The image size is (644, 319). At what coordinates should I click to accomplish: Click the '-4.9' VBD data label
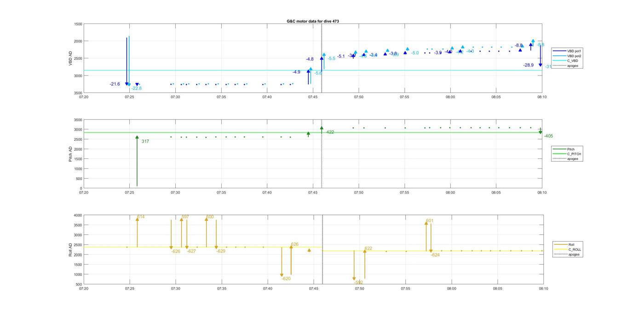pyautogui.click(x=296, y=72)
